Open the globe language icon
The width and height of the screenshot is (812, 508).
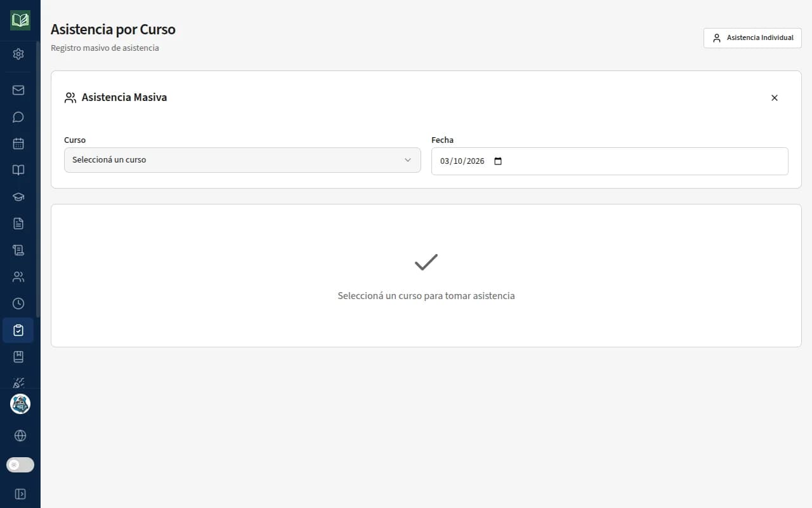[x=20, y=436]
